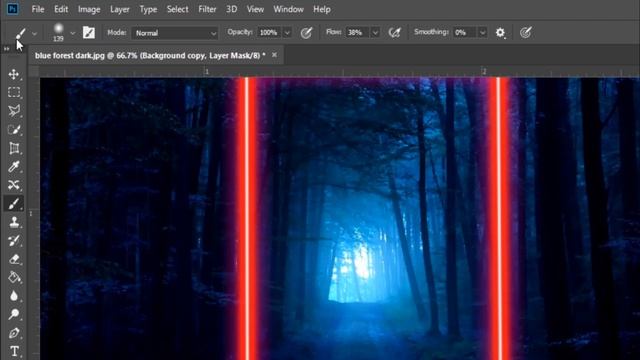Select the blue forest dark.jpg document tab
Viewport: 640px width, 360px height.
[x=150, y=56]
